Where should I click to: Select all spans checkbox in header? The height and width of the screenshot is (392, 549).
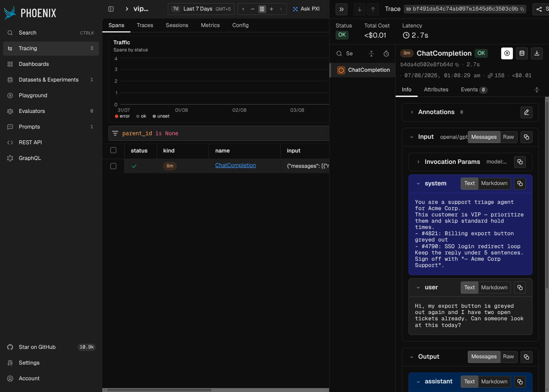click(x=113, y=150)
